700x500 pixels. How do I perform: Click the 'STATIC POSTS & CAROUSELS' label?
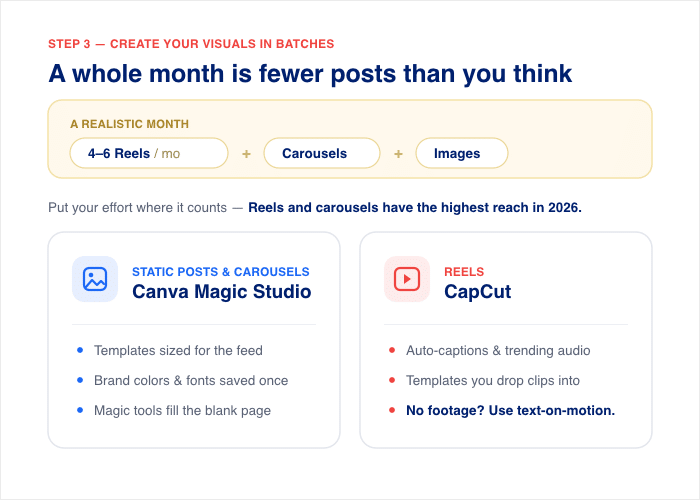pyautogui.click(x=221, y=271)
